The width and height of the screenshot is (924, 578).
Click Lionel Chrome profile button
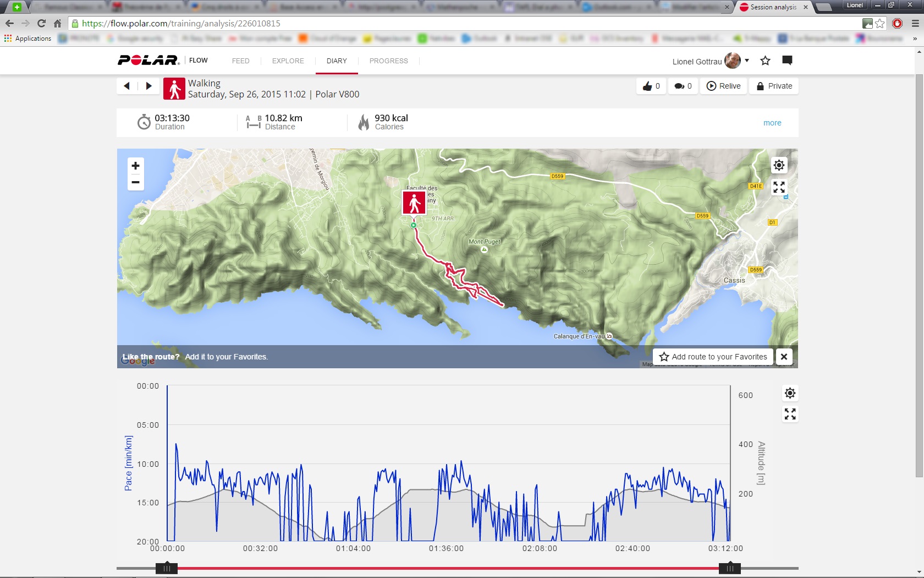(x=854, y=5)
